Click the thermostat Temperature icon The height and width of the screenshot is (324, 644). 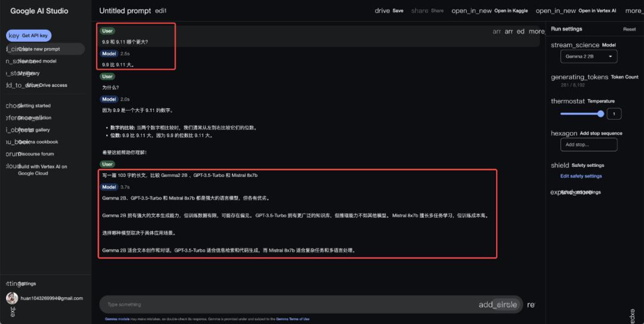(x=568, y=101)
